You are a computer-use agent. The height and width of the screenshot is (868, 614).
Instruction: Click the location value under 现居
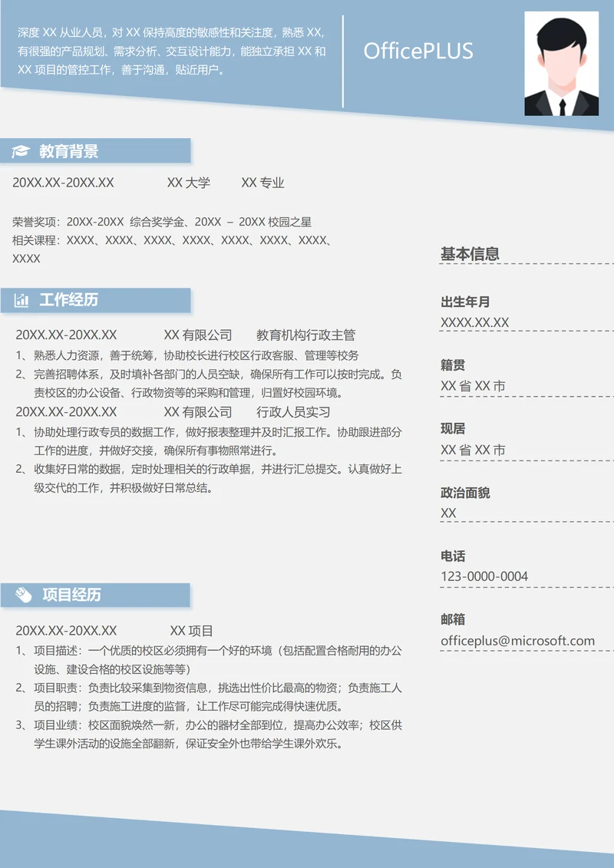(473, 450)
